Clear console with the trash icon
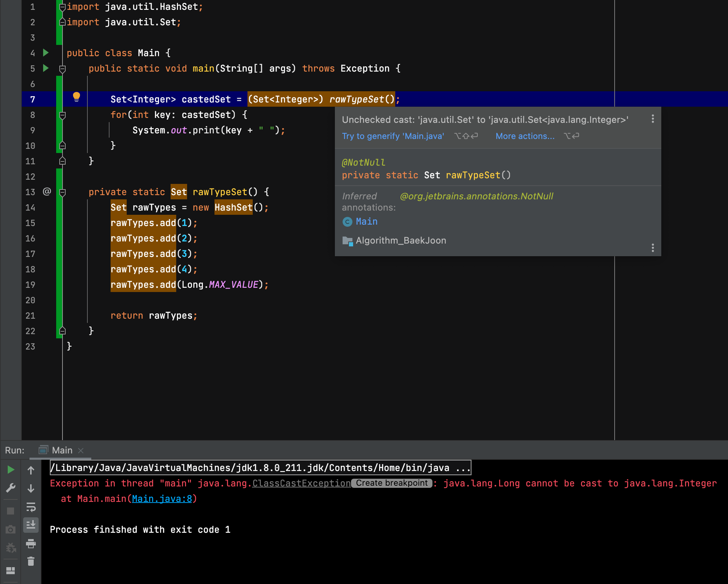This screenshot has width=728, height=584. pos(31,562)
